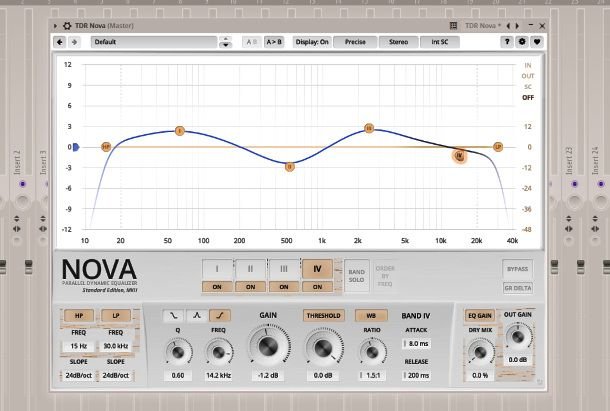The width and height of the screenshot is (610, 411).
Task: Select the high shelf filter shape
Action: tap(220, 315)
